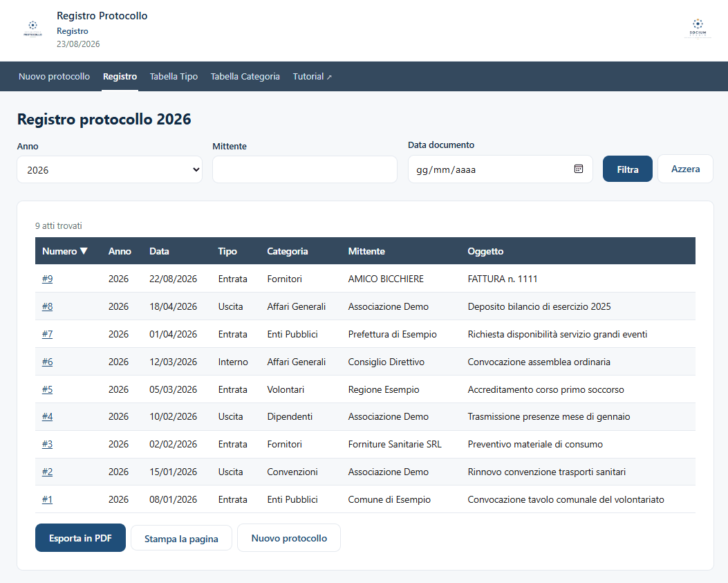Click the Socium logo at top right
Screen dimensions: 728x583
[x=698, y=29]
